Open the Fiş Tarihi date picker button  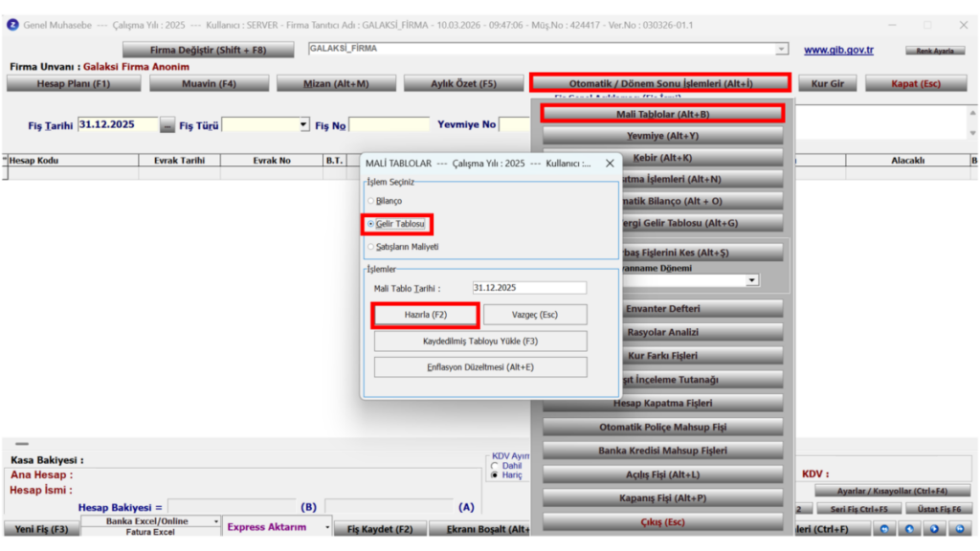coord(167,125)
